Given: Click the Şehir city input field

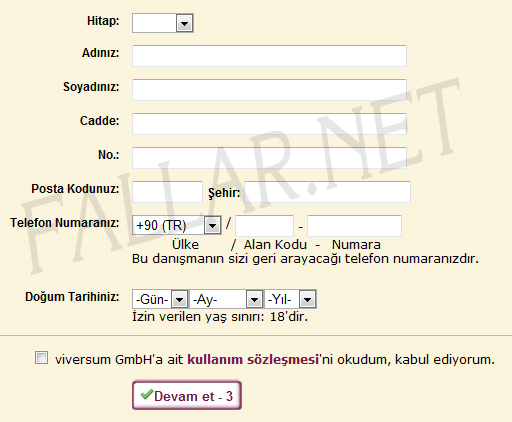Looking at the screenshot, I should click(327, 192).
